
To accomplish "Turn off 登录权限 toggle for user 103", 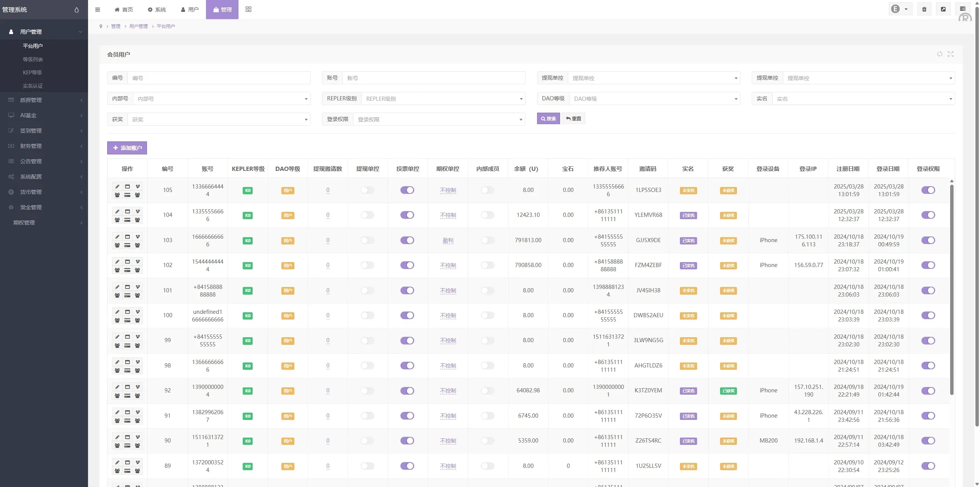I will click(928, 240).
